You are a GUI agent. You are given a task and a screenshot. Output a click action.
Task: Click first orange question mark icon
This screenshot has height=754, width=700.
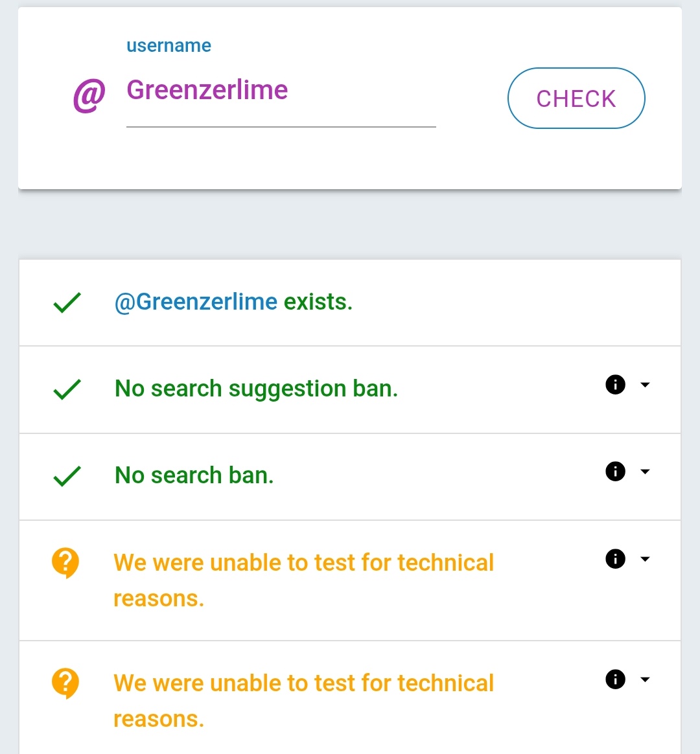pyautogui.click(x=65, y=562)
